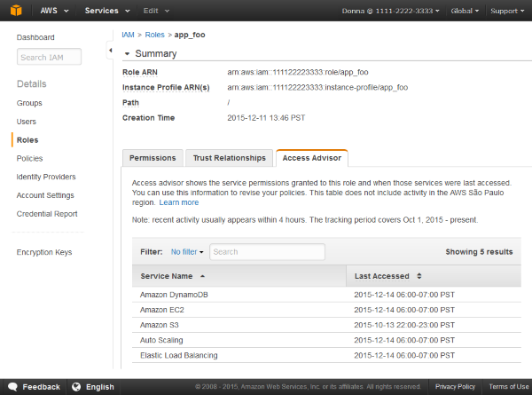The height and width of the screenshot is (395, 532).
Task: Click the AWS orange cube logo
Action: click(x=16, y=11)
